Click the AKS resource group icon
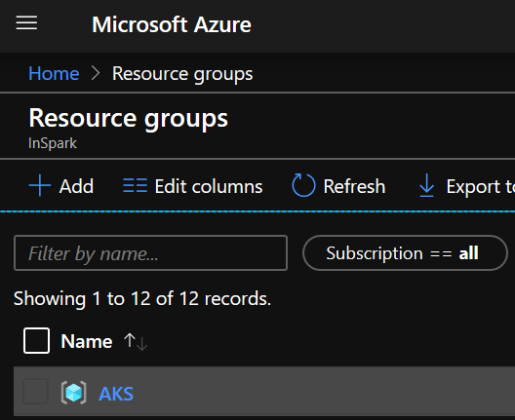 point(73,393)
